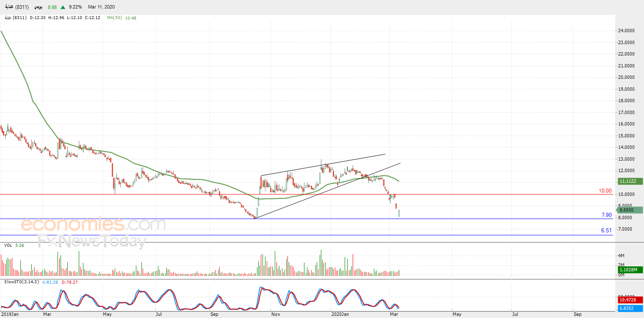Click the VOL indicator label
644x318 pixels.
coord(8,245)
